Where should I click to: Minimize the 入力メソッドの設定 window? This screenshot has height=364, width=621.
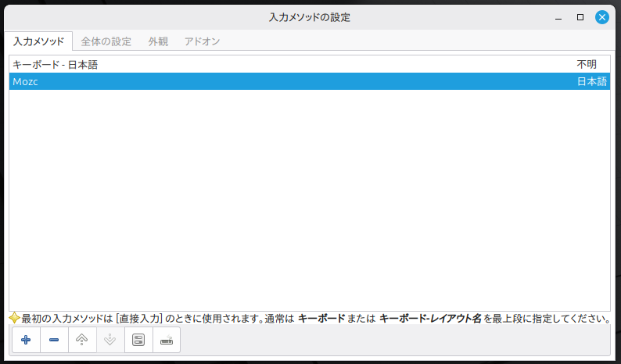[558, 17]
